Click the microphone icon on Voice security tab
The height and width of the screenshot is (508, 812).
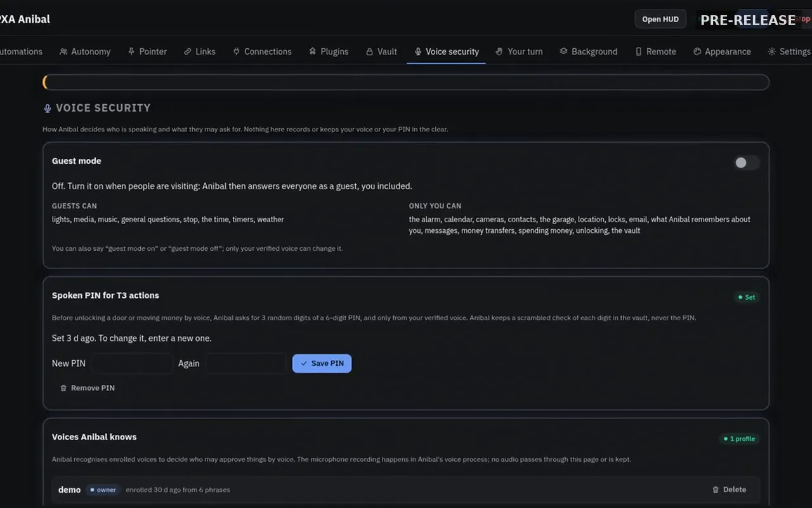point(417,51)
